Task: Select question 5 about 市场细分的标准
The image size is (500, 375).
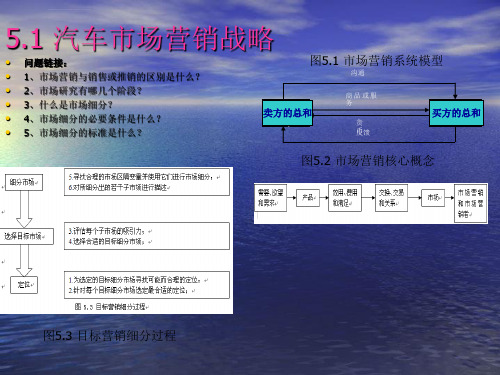Action: point(83,133)
